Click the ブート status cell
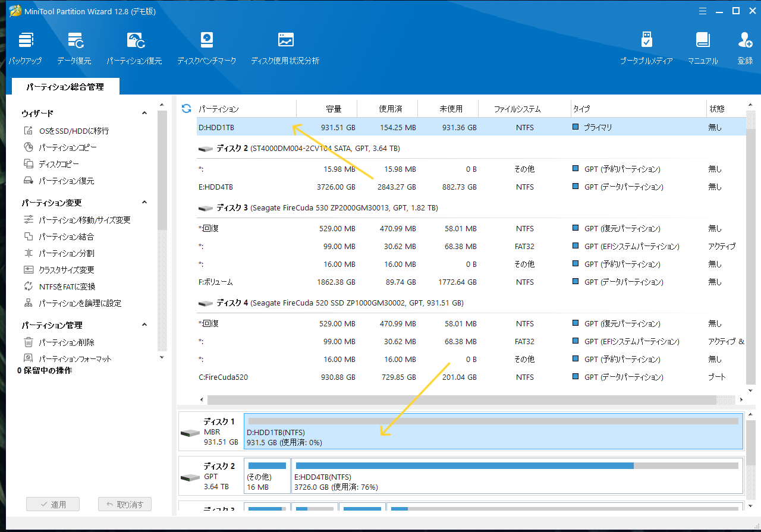The image size is (761, 532). point(717,377)
